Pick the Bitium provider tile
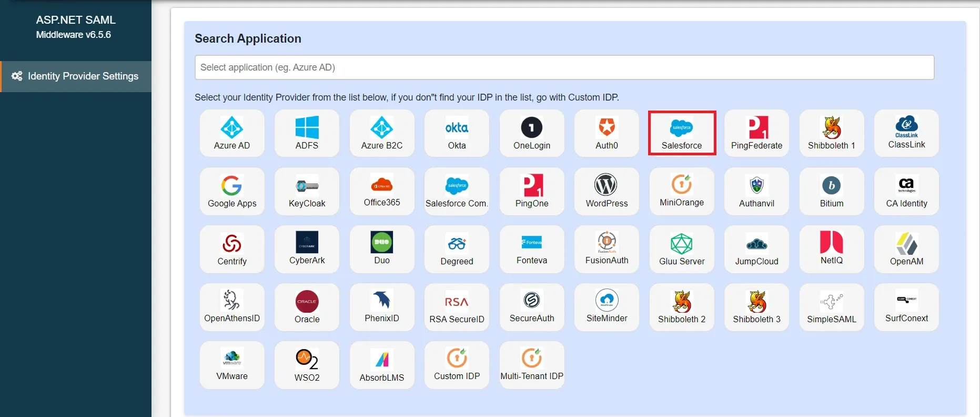980x417 pixels. [832, 191]
